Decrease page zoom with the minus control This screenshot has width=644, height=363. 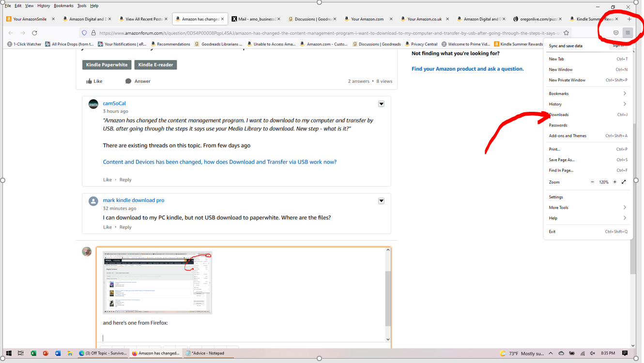(592, 182)
